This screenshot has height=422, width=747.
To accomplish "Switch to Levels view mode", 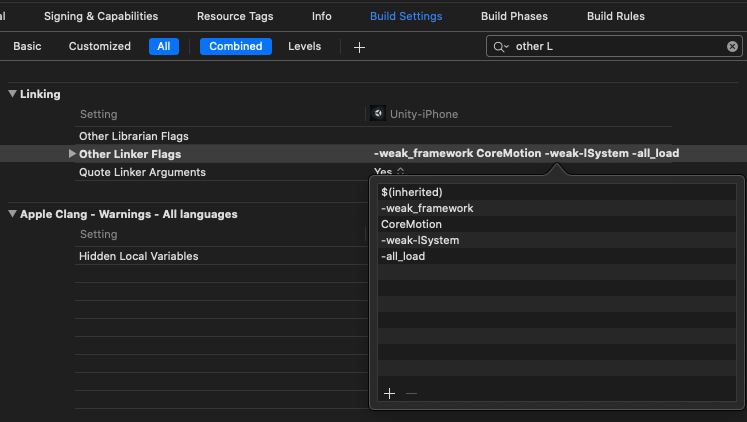I will click(305, 47).
